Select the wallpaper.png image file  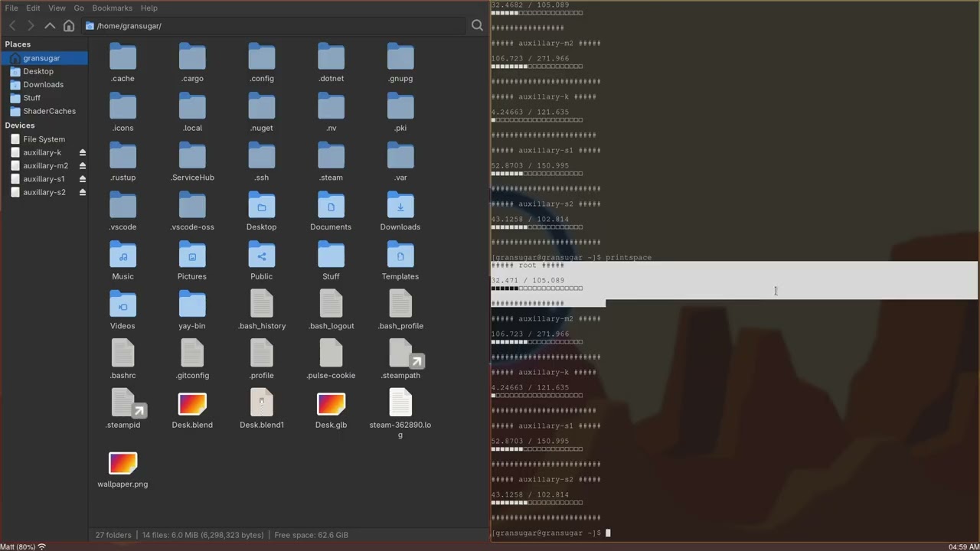122,463
